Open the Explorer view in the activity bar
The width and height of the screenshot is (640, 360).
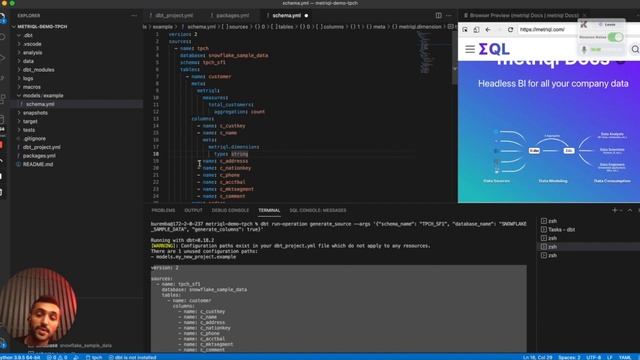click(2, 17)
